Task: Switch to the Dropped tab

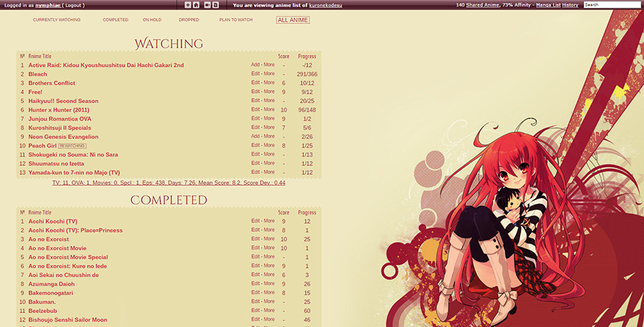Action: pyautogui.click(x=189, y=20)
